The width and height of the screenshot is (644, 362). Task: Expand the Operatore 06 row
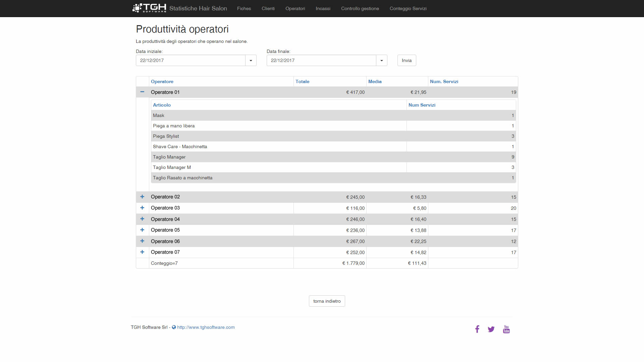click(x=142, y=241)
